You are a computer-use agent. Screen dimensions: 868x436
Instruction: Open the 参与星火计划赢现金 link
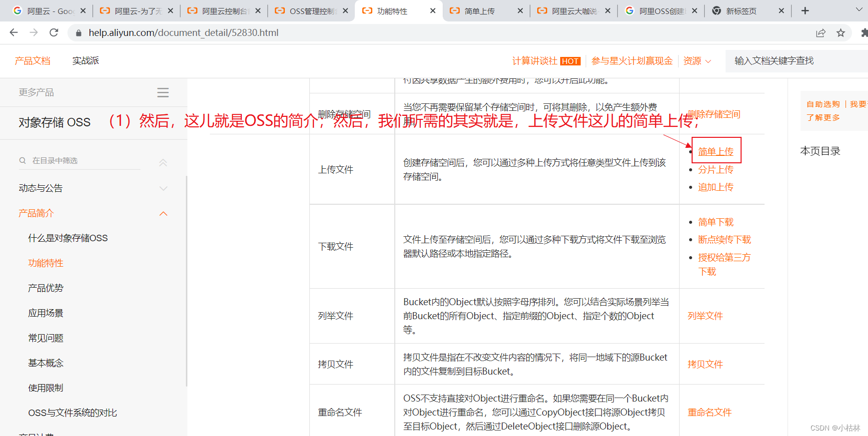(x=632, y=61)
